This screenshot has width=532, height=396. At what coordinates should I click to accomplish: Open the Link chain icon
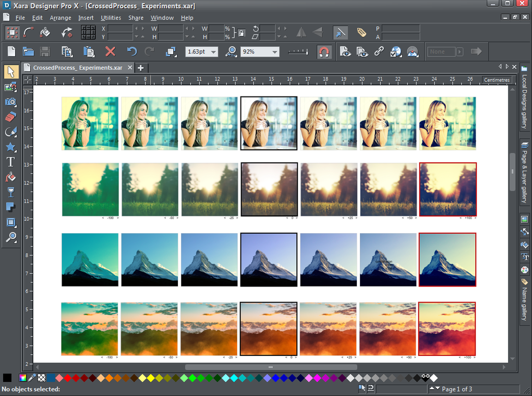379,52
